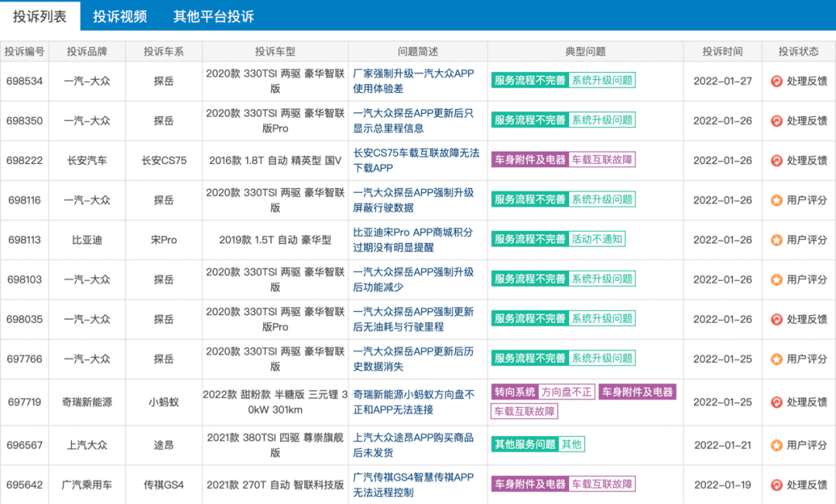The image size is (836, 504).
Task: Click series cell 宋Pro
Action: 163,240
